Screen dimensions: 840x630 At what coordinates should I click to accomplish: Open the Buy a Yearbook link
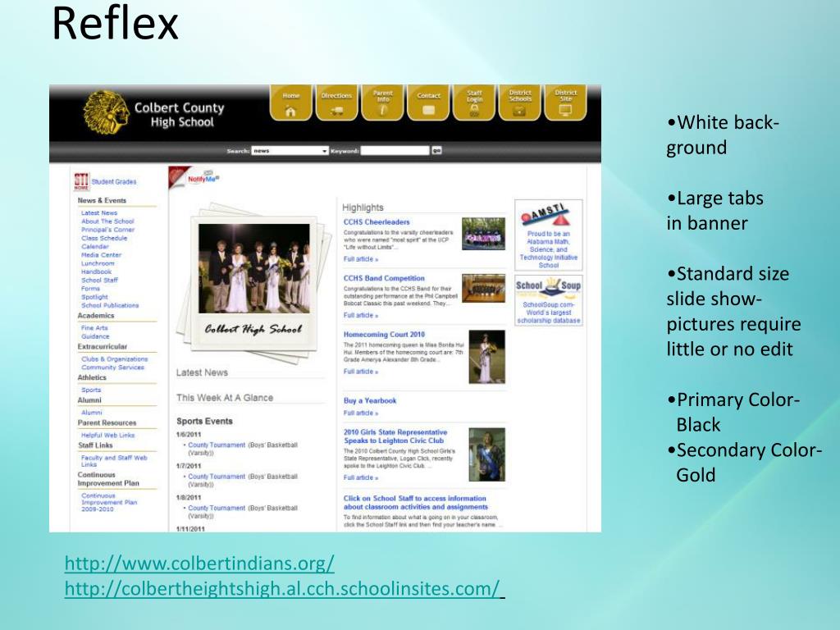(x=370, y=400)
